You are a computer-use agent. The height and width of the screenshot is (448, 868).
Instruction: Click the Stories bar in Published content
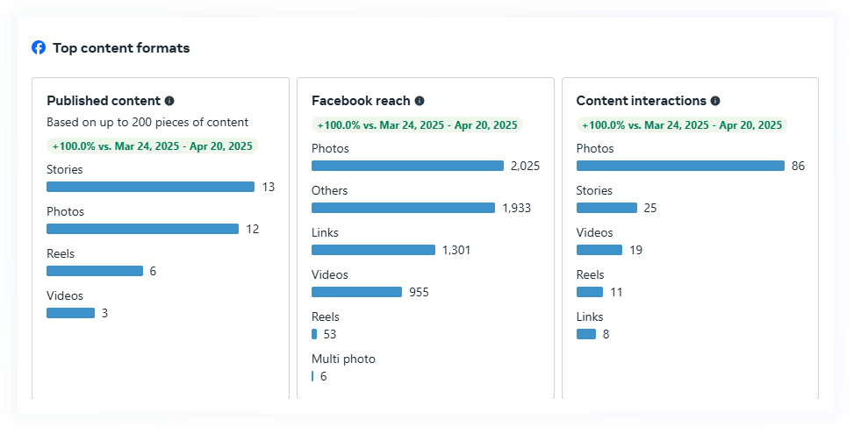150,187
